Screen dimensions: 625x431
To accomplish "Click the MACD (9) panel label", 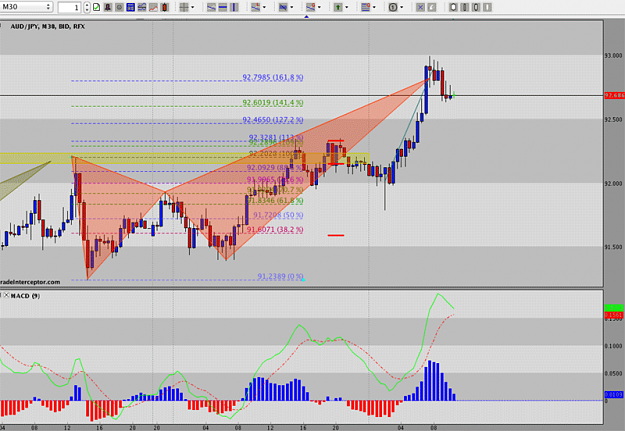I will pyautogui.click(x=25, y=296).
